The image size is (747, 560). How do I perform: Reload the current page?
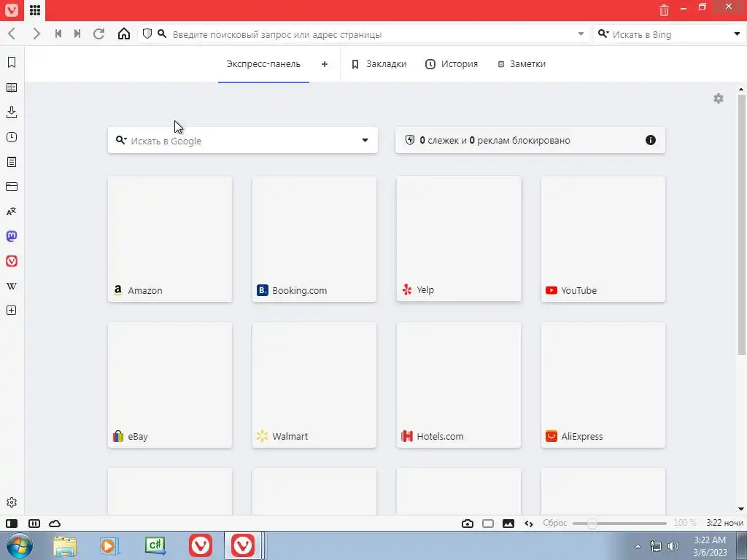click(98, 34)
